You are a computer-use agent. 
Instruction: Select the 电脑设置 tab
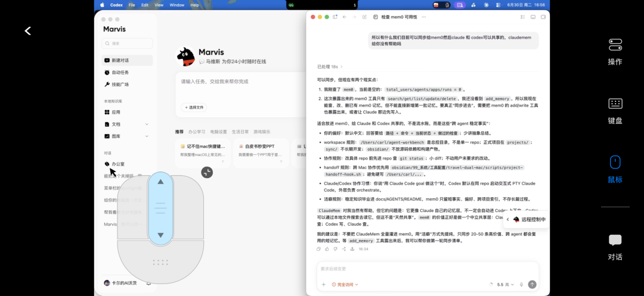(218, 132)
